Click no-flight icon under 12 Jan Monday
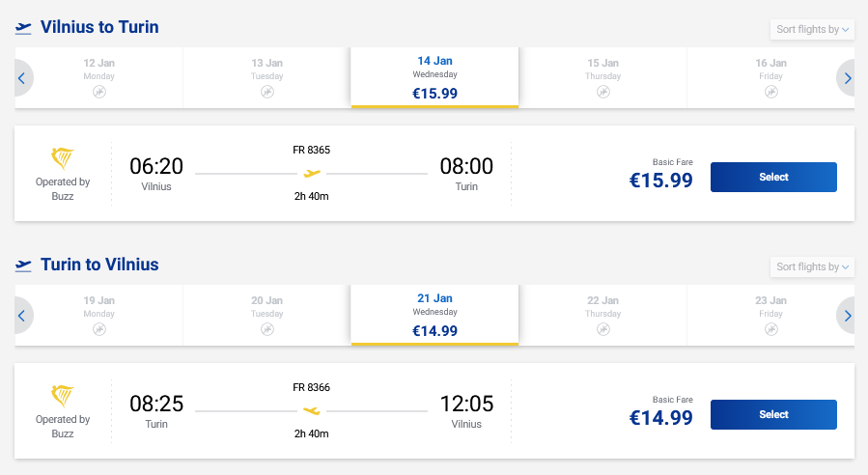Viewport: 868px width, 475px height. tap(99, 92)
